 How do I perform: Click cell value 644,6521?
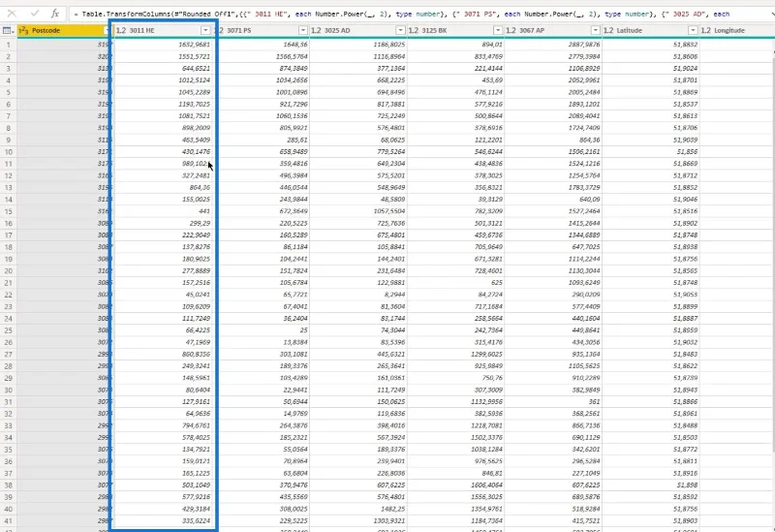tap(197, 68)
